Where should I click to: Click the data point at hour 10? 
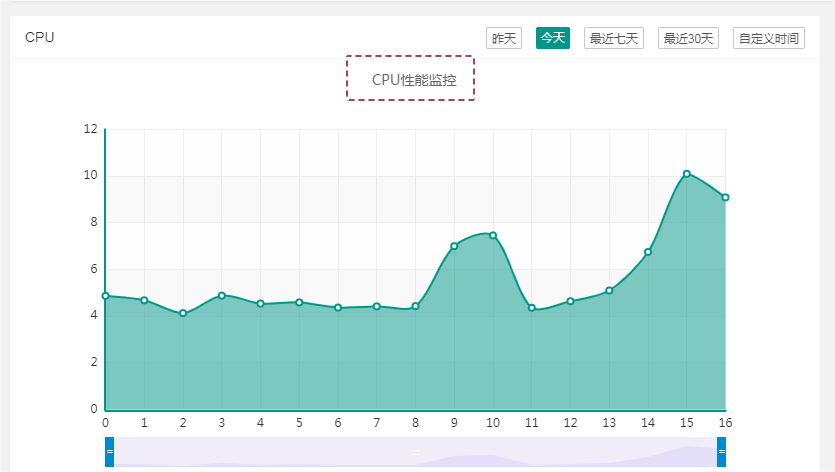point(493,236)
